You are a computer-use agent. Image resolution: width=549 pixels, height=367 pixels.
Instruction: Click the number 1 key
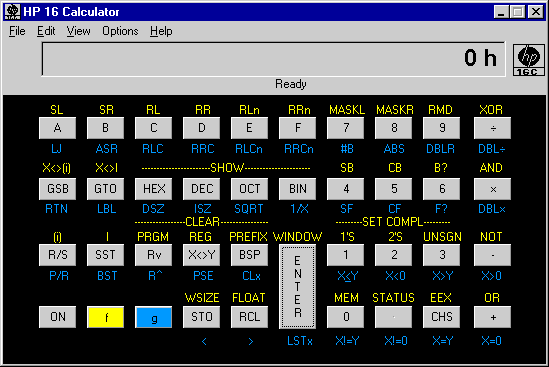(346, 255)
